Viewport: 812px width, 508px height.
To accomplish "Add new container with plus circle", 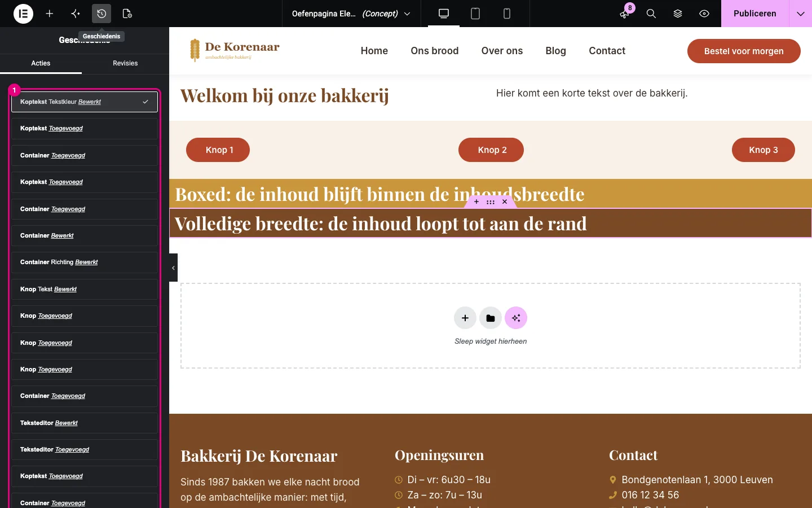I will click(x=465, y=318).
